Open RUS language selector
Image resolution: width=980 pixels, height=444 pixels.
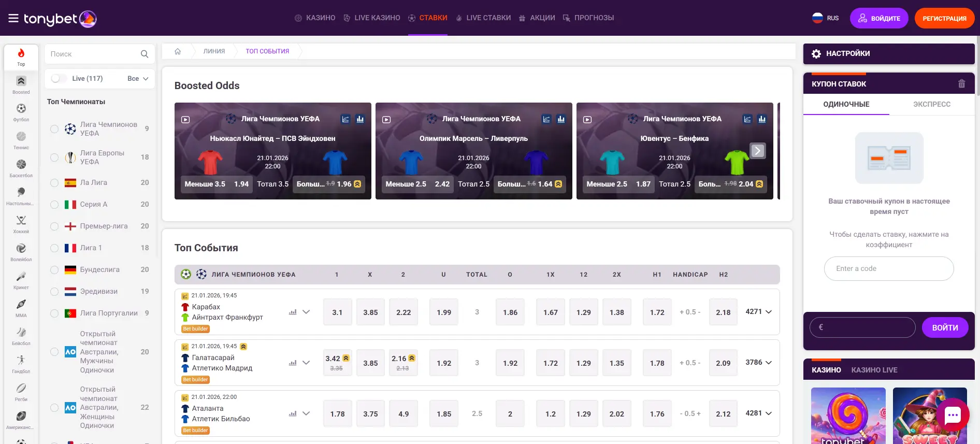coord(826,18)
